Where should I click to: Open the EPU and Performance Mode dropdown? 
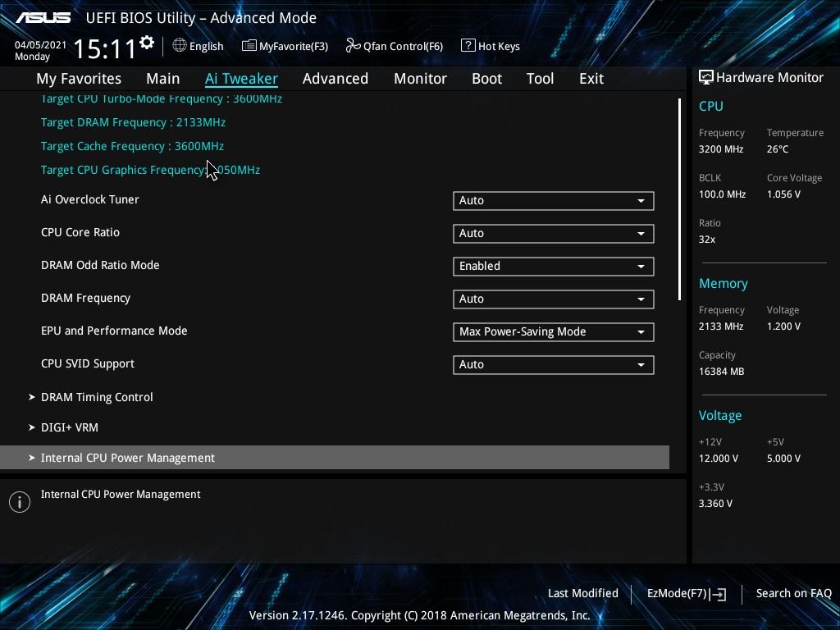[554, 332]
